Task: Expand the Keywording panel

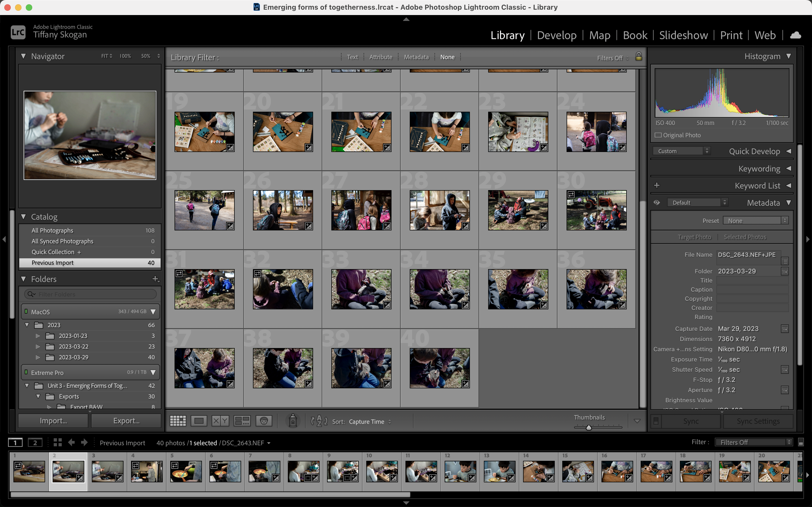Action: tap(789, 168)
